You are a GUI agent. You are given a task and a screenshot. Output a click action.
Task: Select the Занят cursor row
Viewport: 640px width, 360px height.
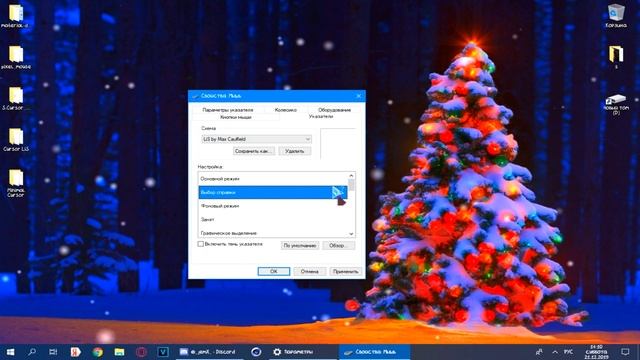tap(273, 219)
